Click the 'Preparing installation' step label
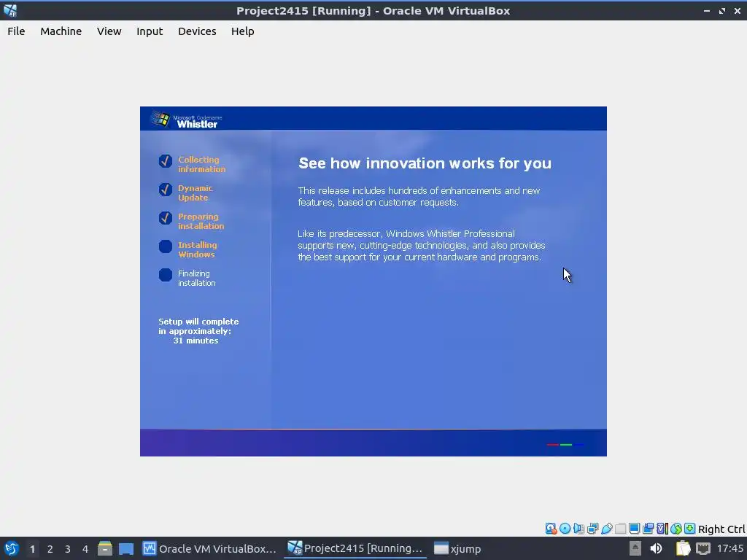The width and height of the screenshot is (747, 560). [201, 222]
